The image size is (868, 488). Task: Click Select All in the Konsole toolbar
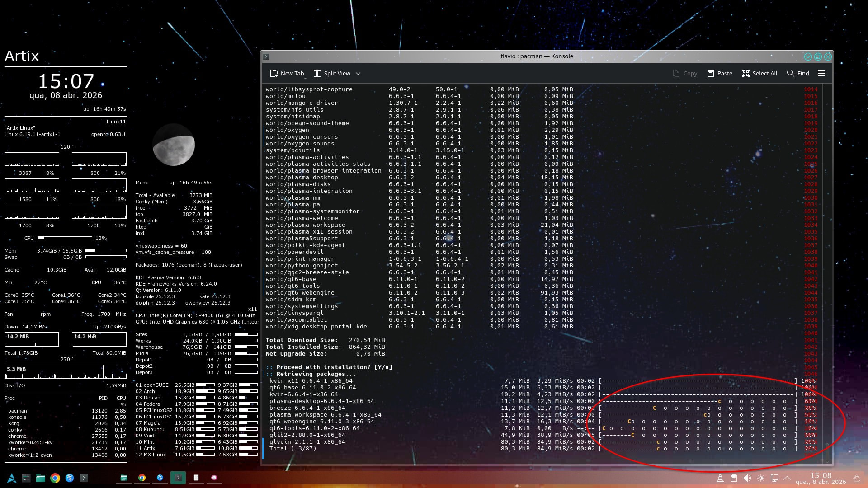(759, 73)
